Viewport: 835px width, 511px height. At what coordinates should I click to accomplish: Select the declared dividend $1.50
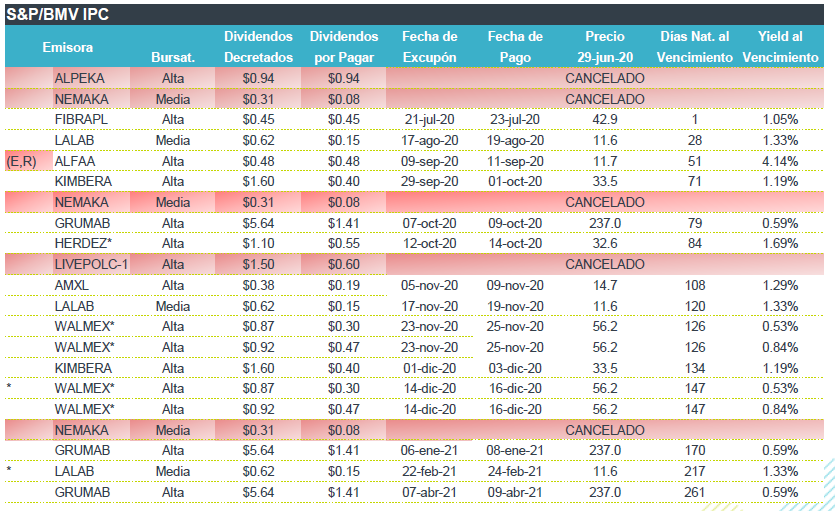[x=258, y=264]
